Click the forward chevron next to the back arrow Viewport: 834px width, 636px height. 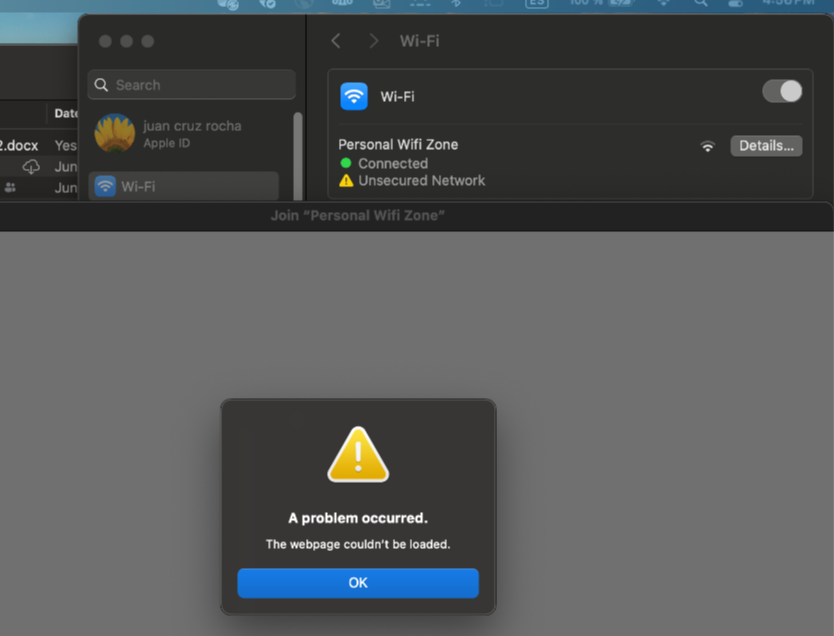coord(372,41)
